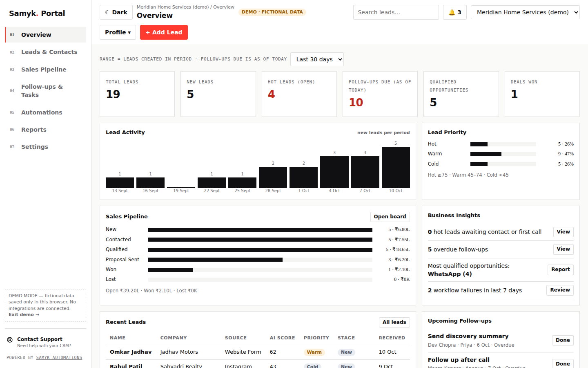Review workflow failures
Viewport: 588px width, 368px height.
click(560, 290)
